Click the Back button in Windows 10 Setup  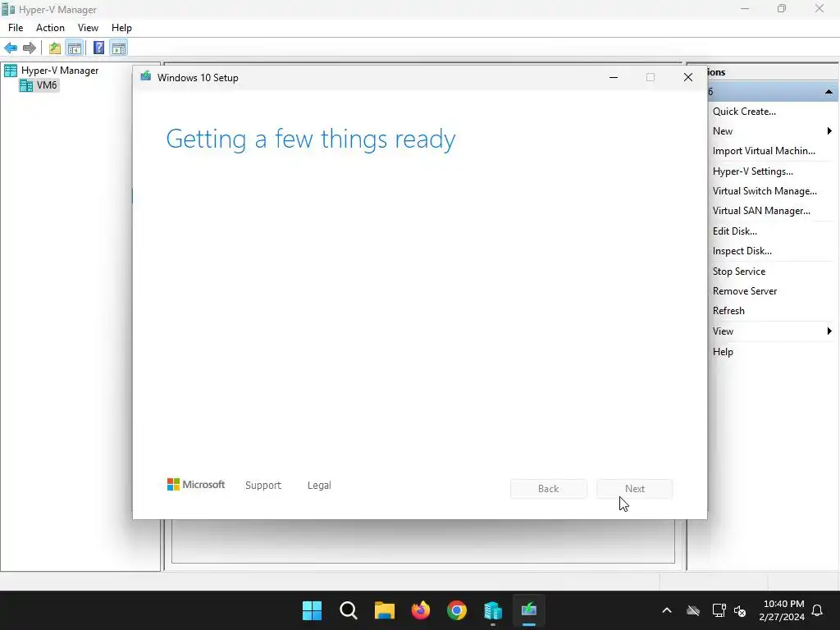(549, 489)
